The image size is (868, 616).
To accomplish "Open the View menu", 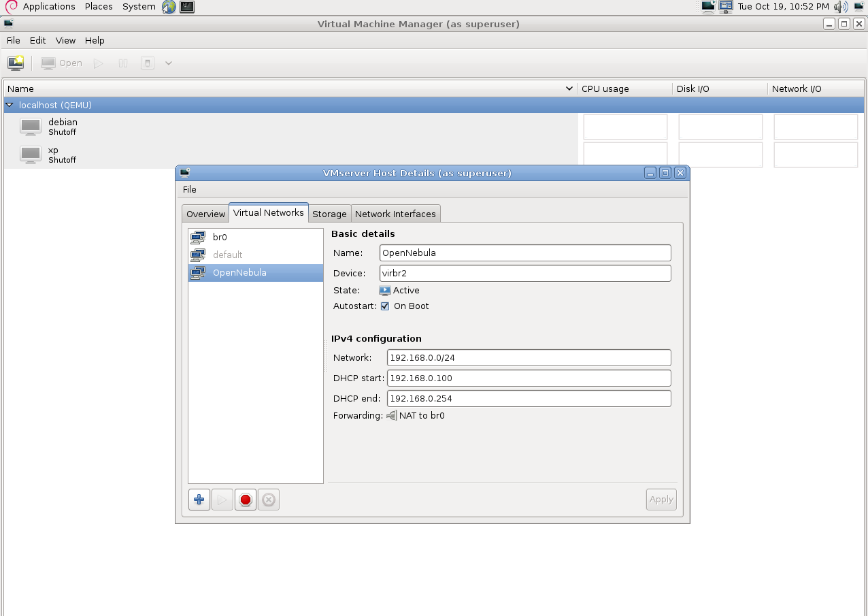I will tap(65, 40).
